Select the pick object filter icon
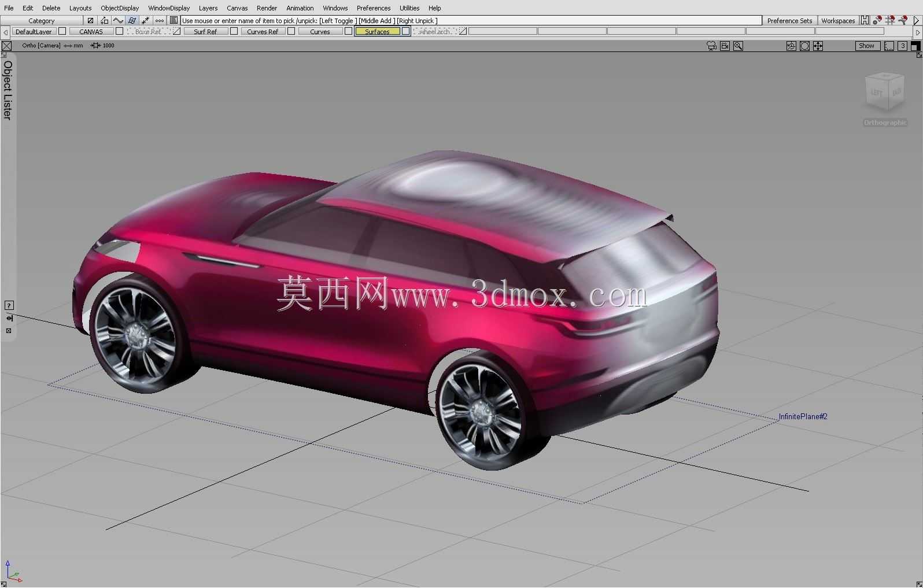923x588 pixels. coord(90,20)
